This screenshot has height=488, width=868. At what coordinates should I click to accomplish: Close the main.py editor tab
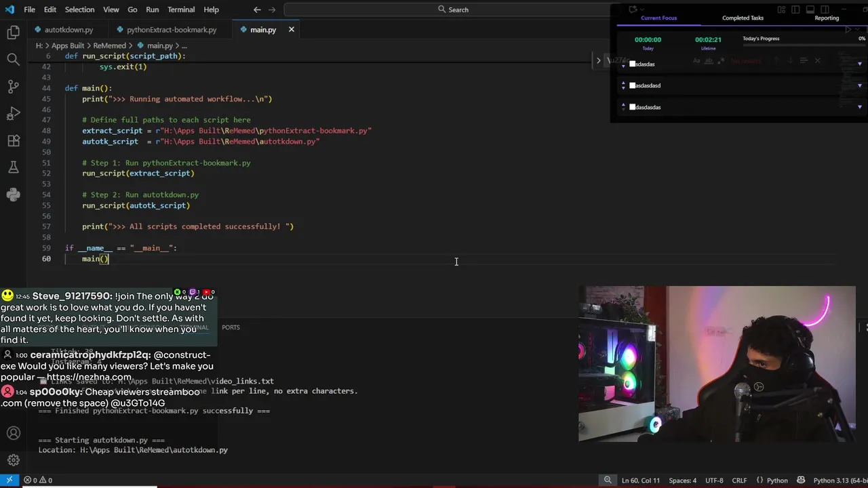coord(292,30)
